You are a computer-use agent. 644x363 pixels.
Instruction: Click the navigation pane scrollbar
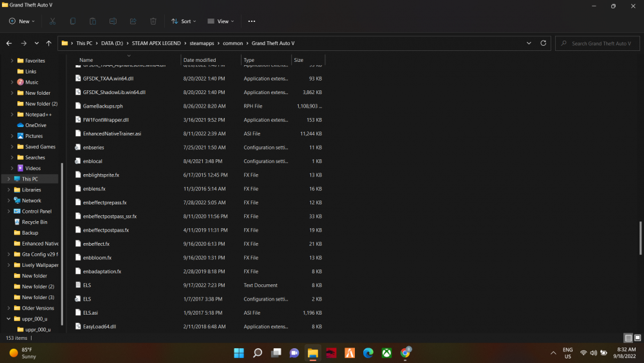[62, 244]
